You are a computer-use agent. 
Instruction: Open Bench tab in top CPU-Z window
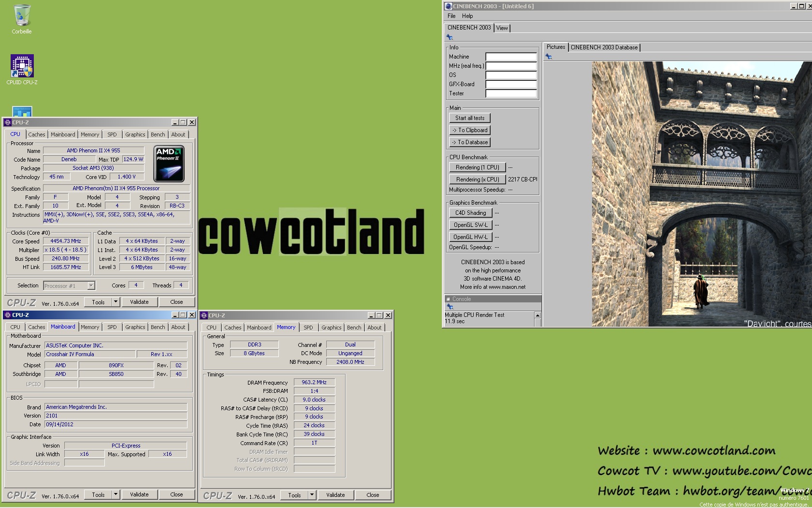158,134
